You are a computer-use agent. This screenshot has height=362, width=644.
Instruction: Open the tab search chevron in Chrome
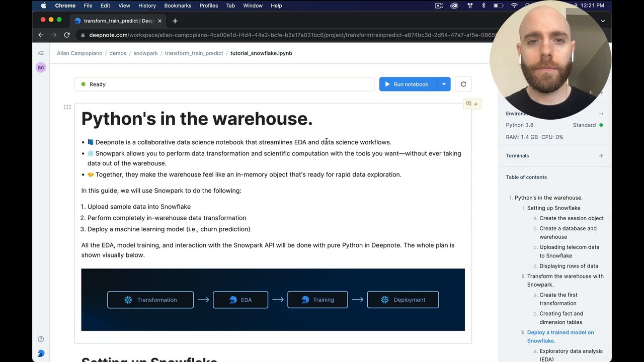coord(603,21)
